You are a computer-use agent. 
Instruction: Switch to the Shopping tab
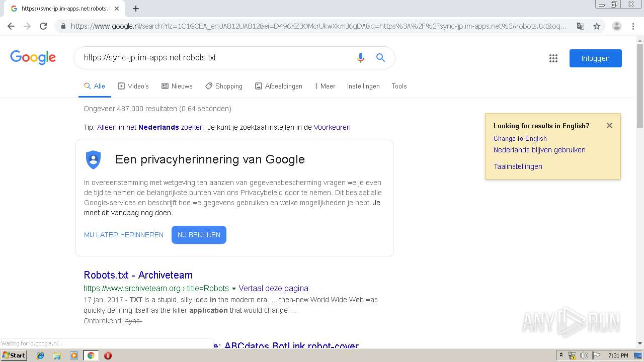[224, 86]
